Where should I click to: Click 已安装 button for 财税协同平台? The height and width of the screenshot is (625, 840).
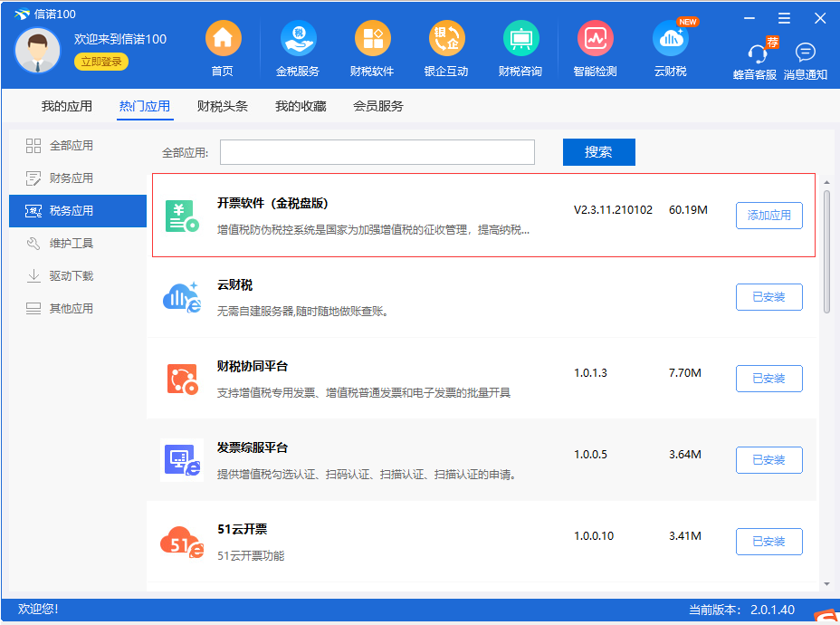(769, 379)
